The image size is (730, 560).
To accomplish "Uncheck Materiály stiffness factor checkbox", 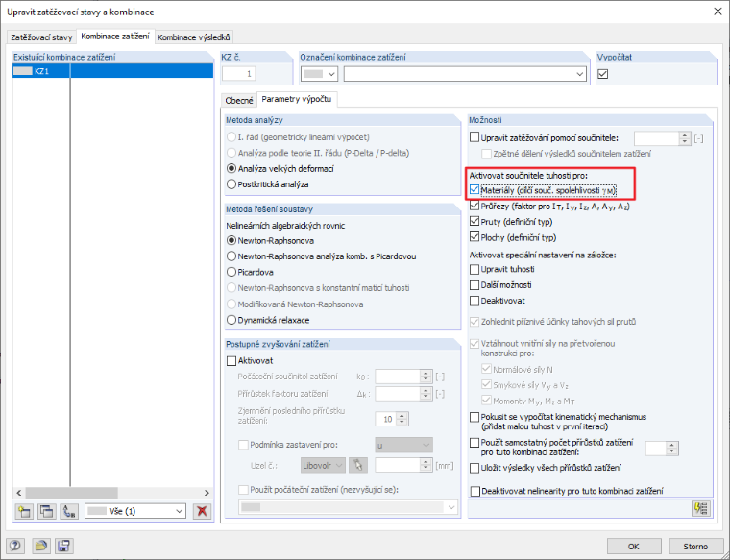I will click(474, 190).
